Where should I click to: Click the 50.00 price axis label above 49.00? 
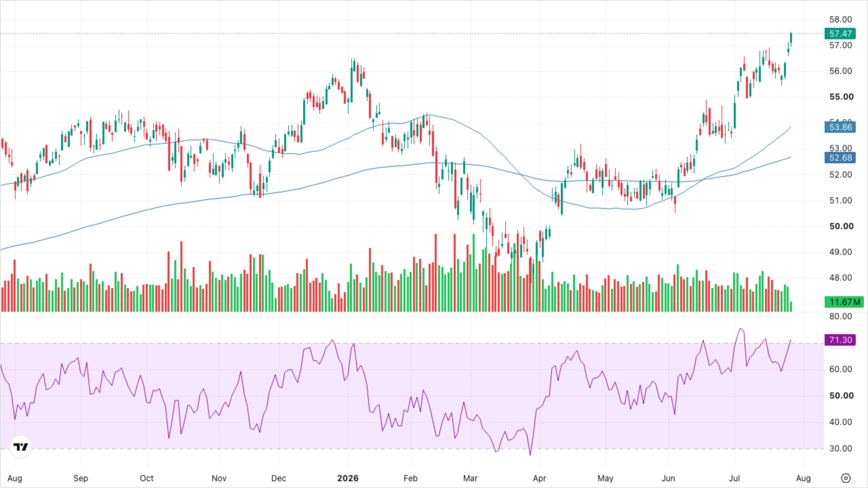pos(842,226)
